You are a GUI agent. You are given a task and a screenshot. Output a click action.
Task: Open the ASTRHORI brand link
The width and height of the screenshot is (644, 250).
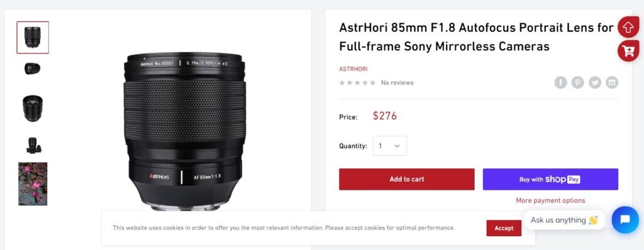(x=353, y=69)
